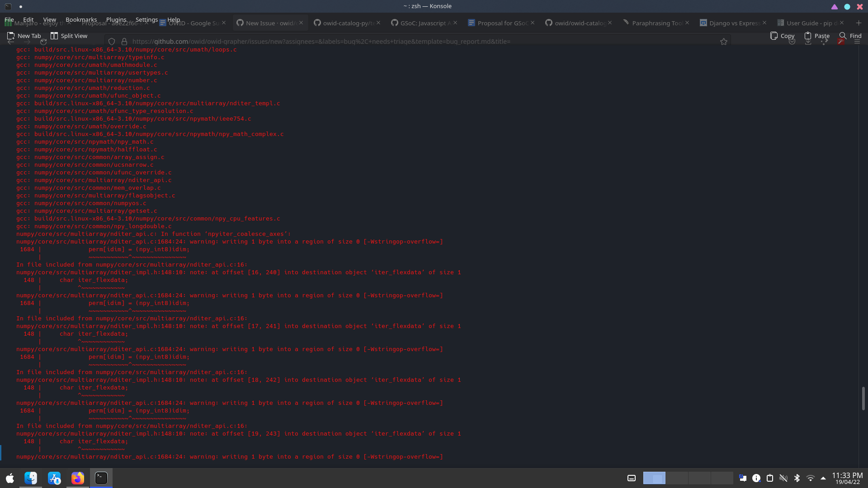Click the Bluetooth icon in the system tray
This screenshot has width=868, height=488.
click(797, 478)
